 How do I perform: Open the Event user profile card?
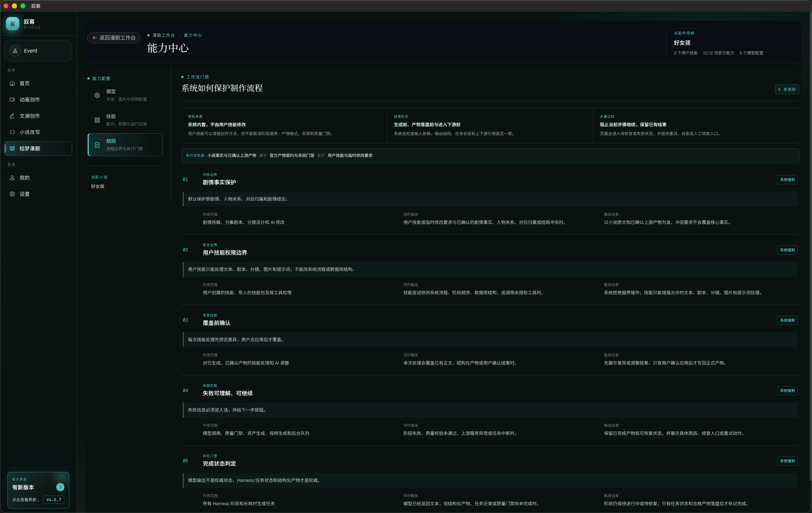(38, 51)
